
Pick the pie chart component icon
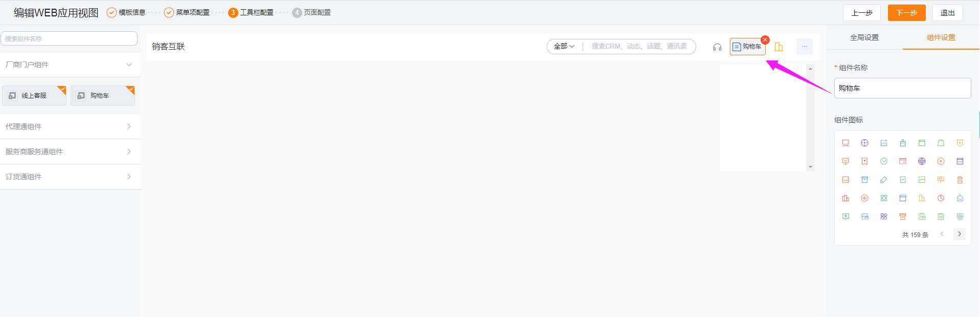coord(941,198)
